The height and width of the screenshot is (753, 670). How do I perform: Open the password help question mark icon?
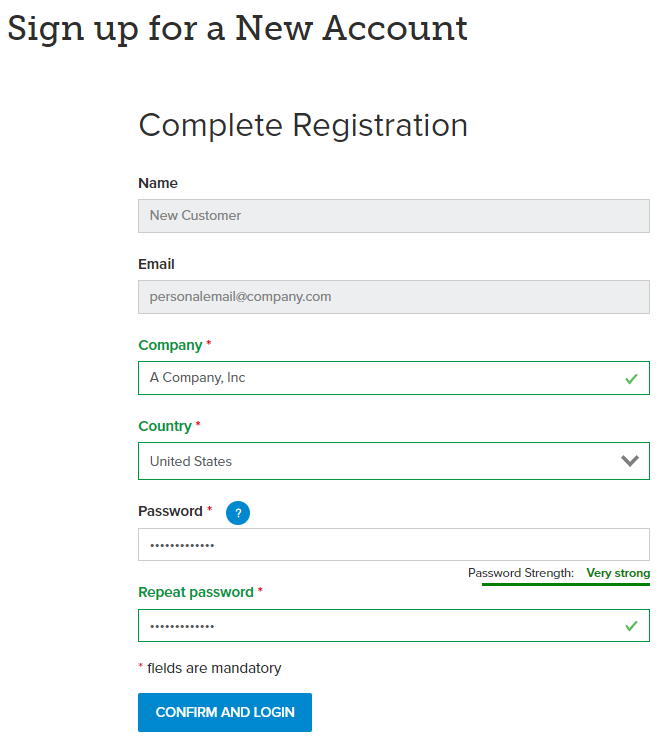click(x=238, y=513)
